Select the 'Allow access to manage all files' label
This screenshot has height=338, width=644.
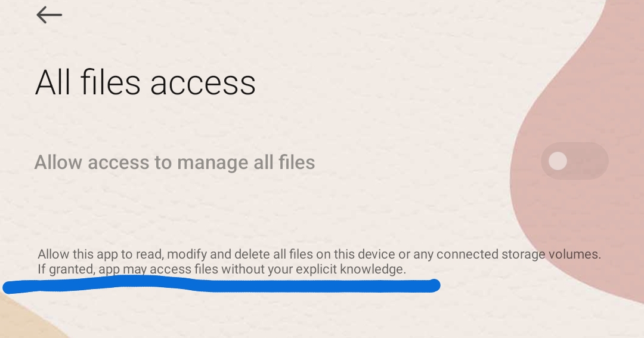(x=175, y=162)
